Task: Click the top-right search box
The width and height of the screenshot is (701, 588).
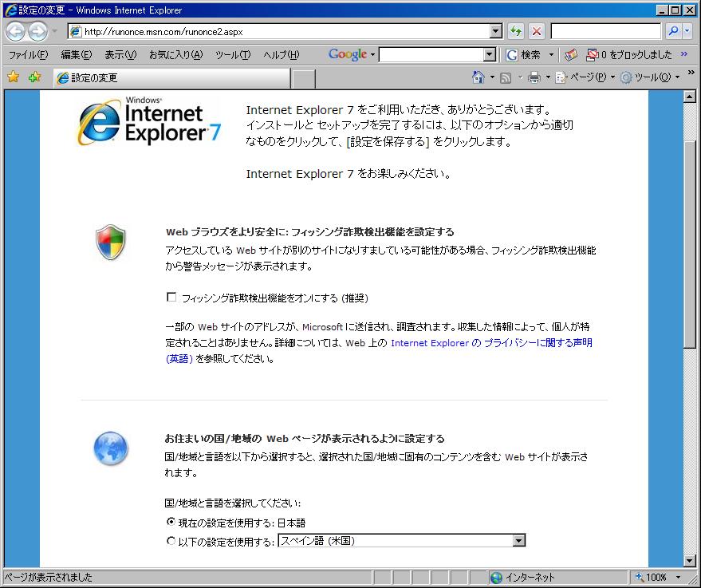Action: pos(606,31)
